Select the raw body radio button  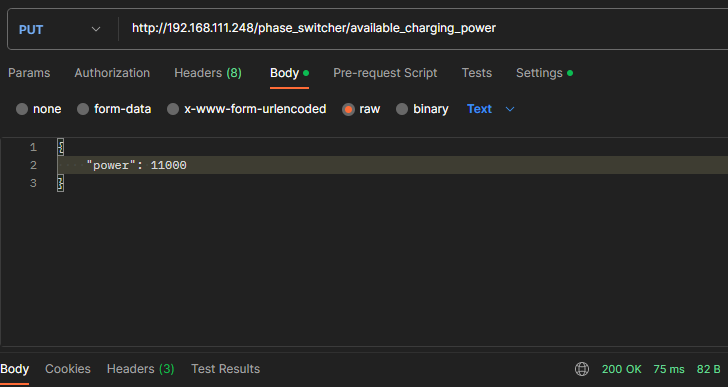pos(348,109)
